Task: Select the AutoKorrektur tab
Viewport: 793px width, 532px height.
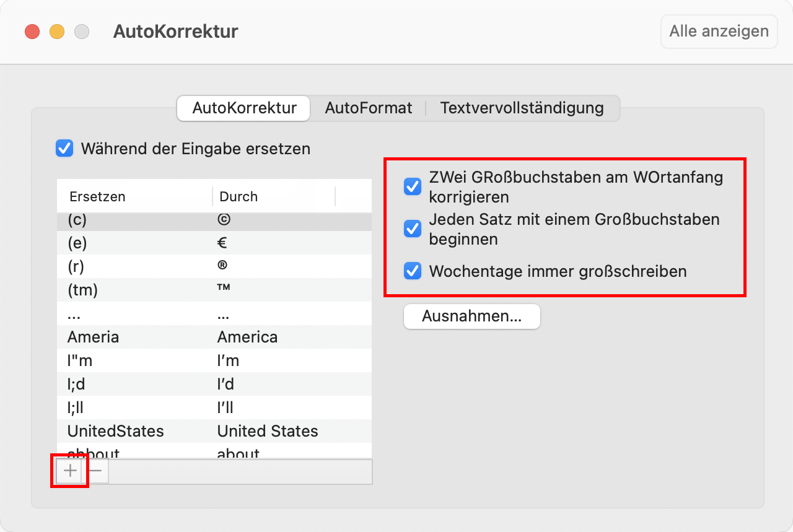Action: coord(244,108)
